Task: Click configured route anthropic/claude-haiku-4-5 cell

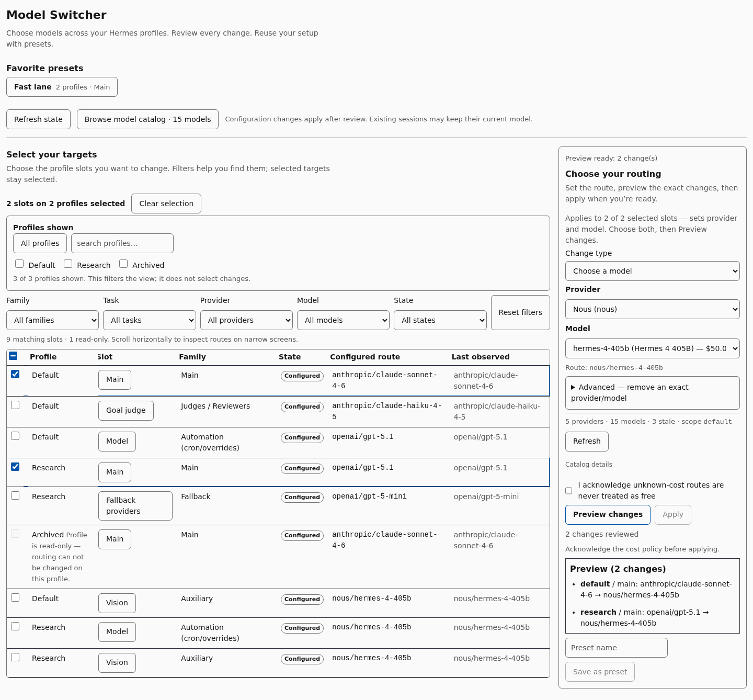Action: tap(387, 411)
